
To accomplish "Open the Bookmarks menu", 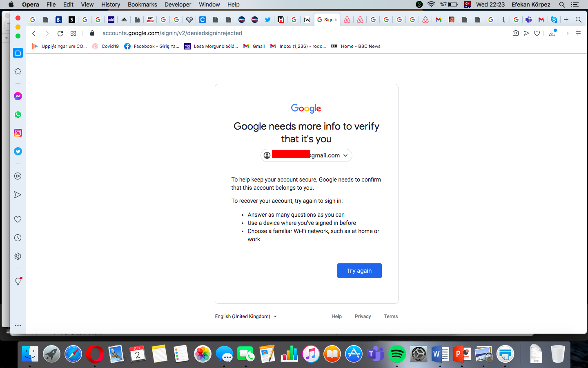I will click(142, 4).
